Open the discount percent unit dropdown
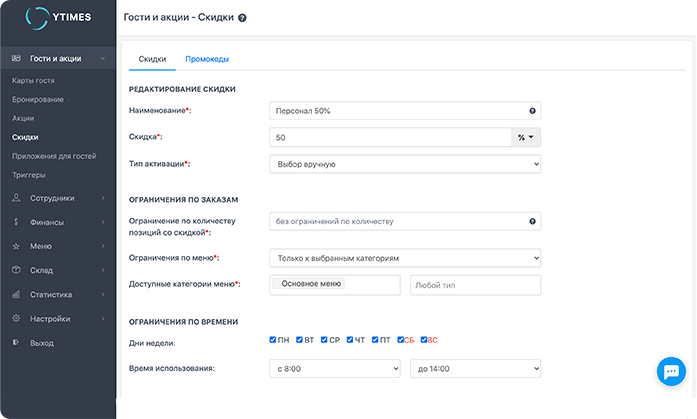697x419 pixels. (x=525, y=137)
